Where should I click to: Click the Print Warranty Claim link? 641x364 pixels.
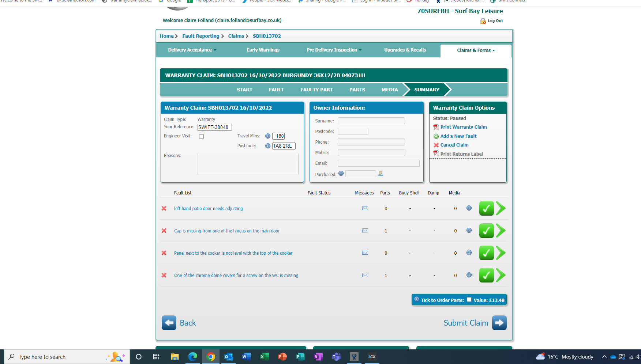point(464,127)
